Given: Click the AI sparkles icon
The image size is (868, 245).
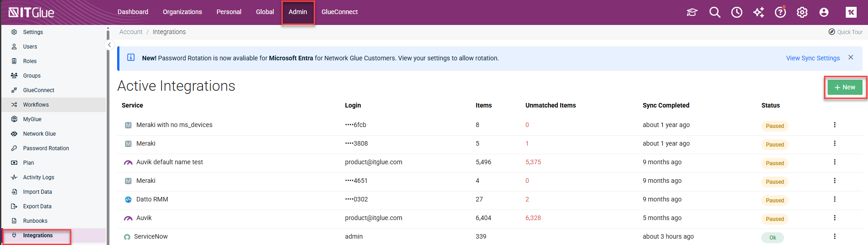Looking at the screenshot, I should [758, 12].
